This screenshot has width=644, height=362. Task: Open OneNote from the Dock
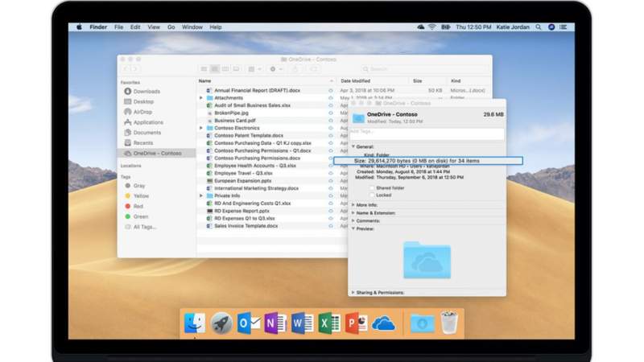click(275, 323)
